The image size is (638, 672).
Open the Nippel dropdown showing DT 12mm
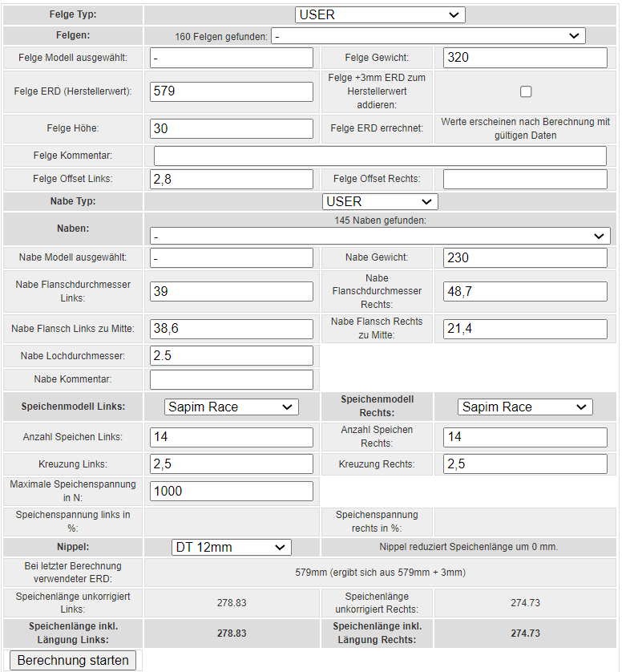coord(232,547)
